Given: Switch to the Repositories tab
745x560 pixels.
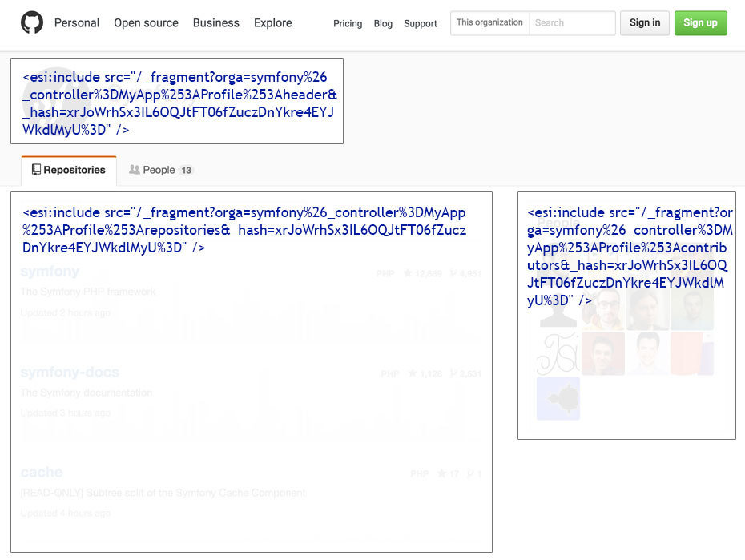Looking at the screenshot, I should coord(69,170).
